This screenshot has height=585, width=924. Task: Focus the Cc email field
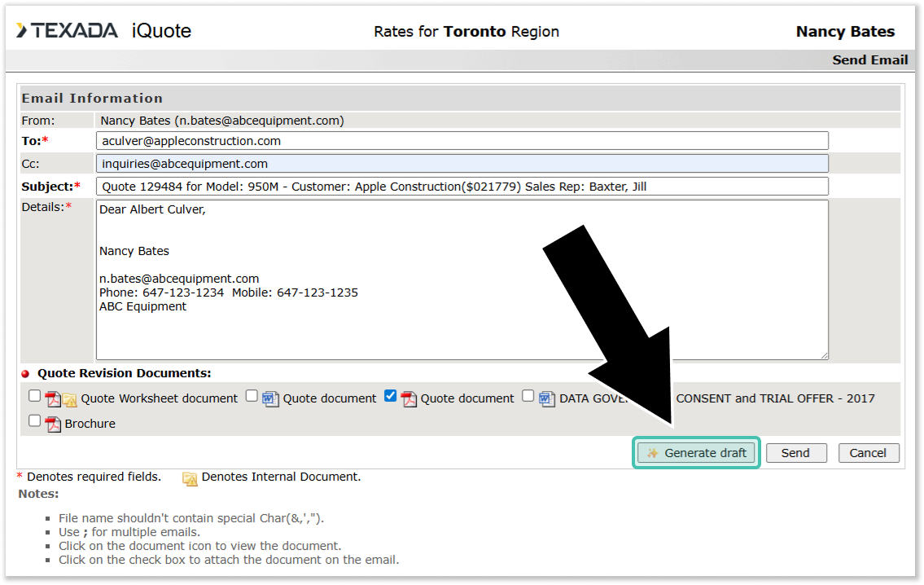pos(462,164)
